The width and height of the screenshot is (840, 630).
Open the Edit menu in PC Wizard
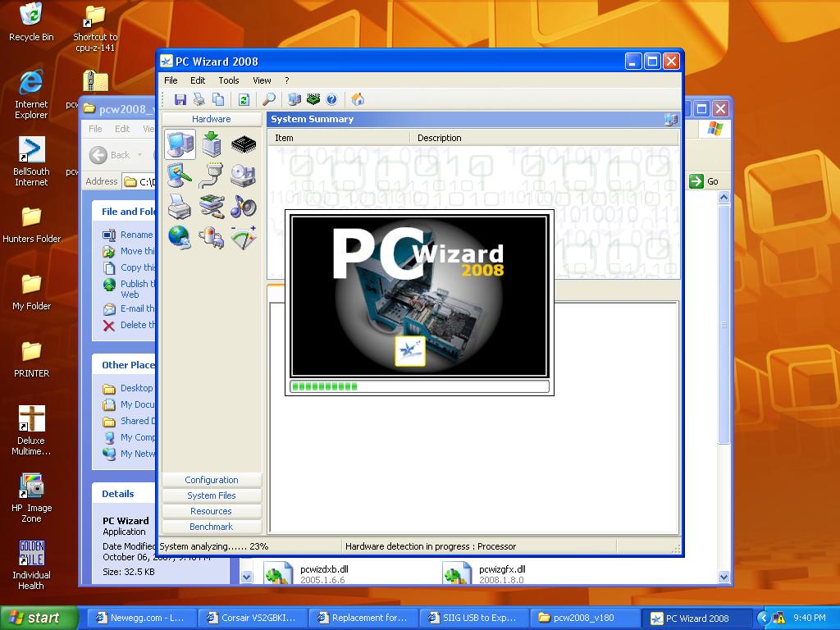coord(198,80)
